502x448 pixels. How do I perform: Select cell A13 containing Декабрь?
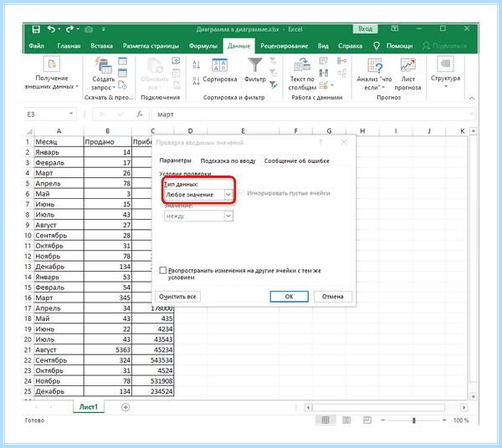[59, 267]
